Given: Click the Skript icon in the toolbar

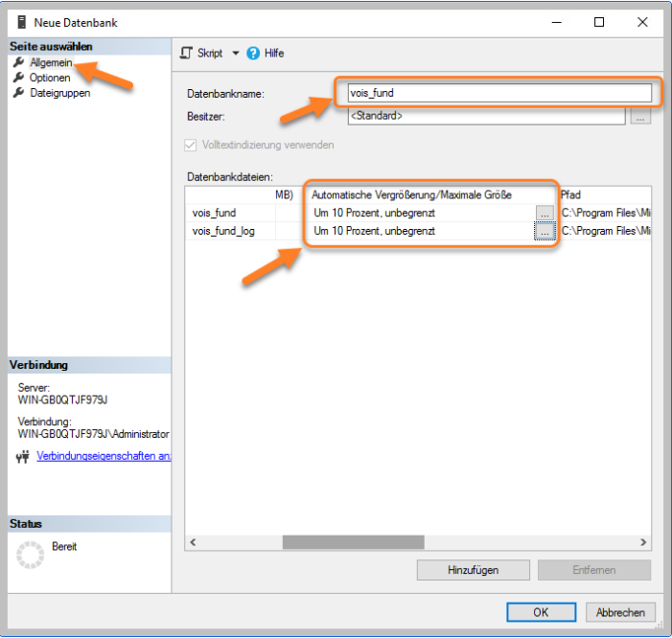Looking at the screenshot, I should (x=186, y=53).
